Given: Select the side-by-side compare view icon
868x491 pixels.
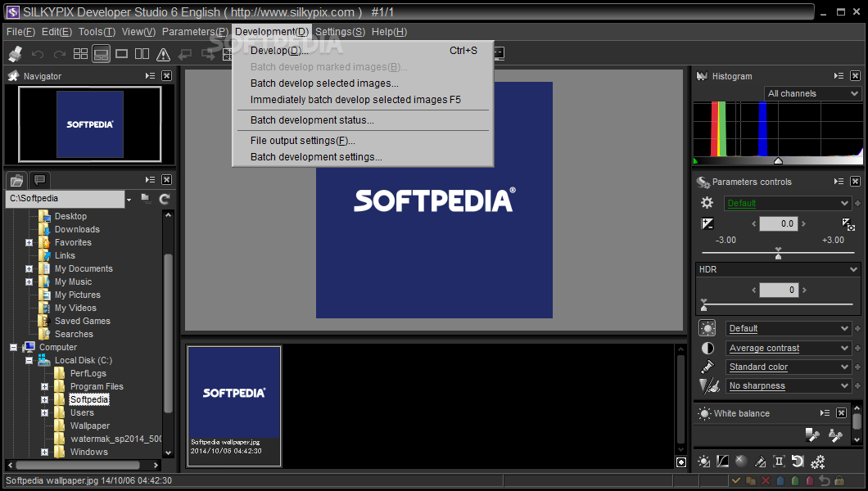Looking at the screenshot, I should tap(142, 54).
